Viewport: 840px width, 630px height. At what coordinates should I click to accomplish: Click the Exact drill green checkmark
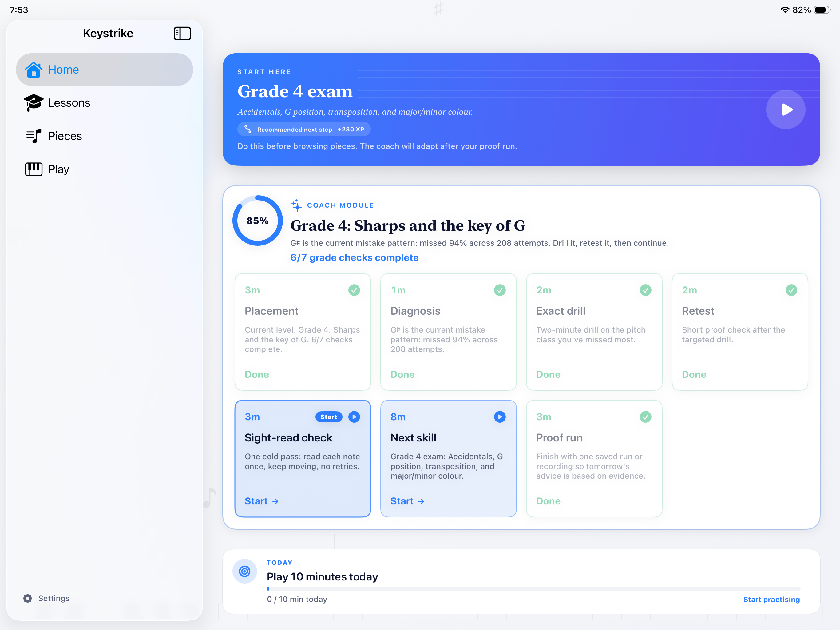(645, 290)
